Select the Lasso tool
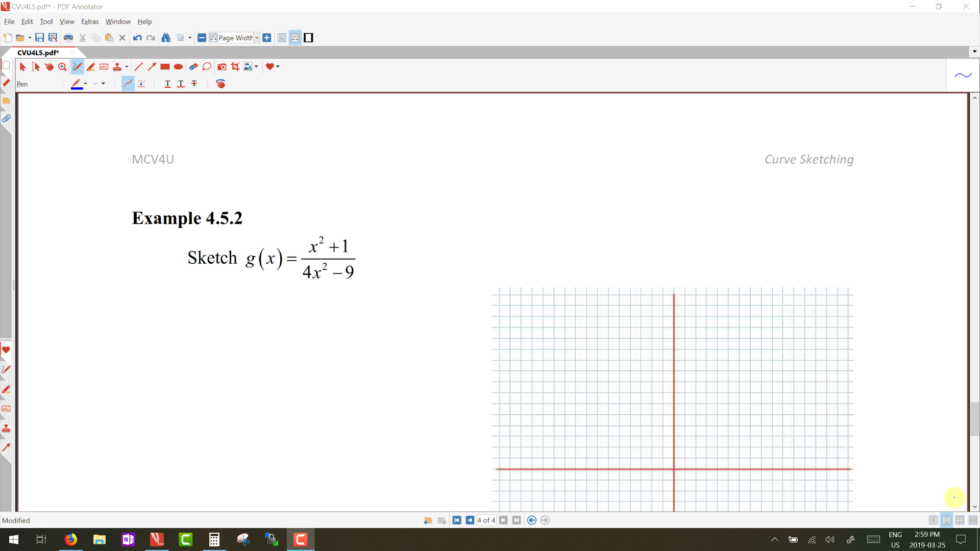 (207, 67)
